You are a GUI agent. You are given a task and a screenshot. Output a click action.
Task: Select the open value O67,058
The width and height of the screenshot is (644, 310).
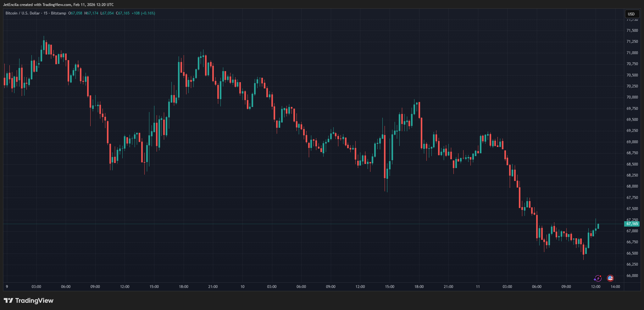75,13
